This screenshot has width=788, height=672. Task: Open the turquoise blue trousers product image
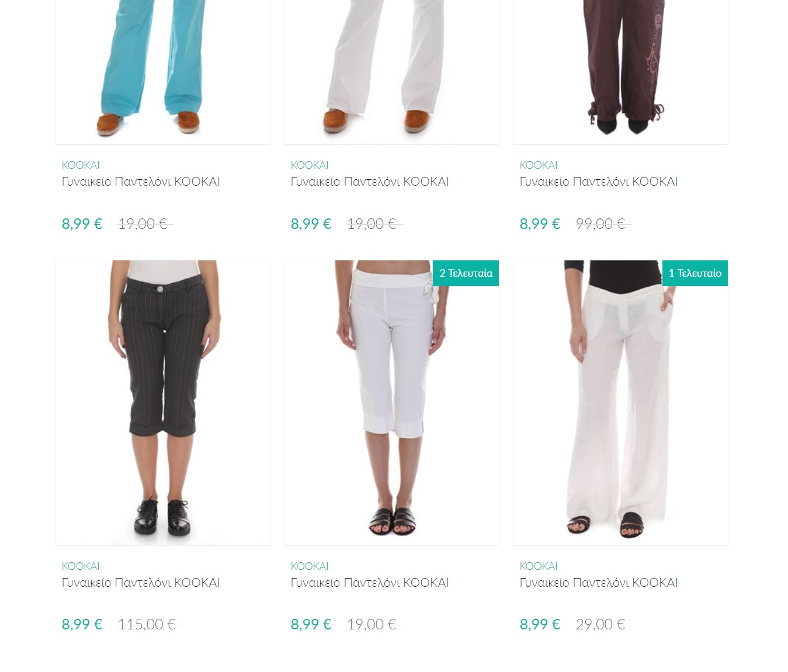tap(162, 72)
